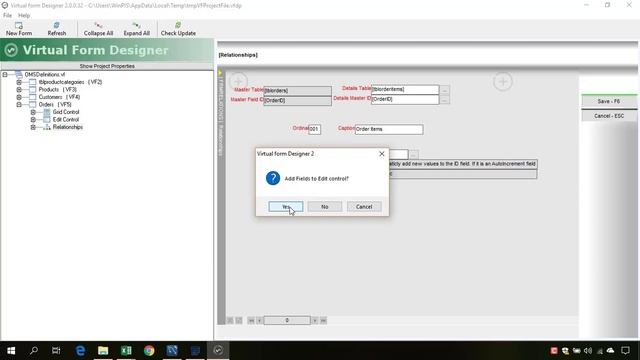Select Relationships tree item
The image size is (640, 360).
pyautogui.click(x=68, y=127)
